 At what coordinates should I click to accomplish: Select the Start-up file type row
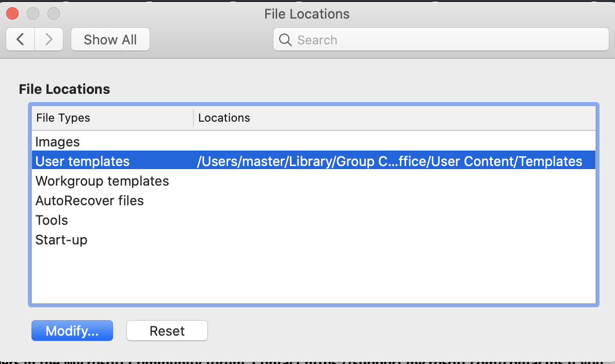313,239
